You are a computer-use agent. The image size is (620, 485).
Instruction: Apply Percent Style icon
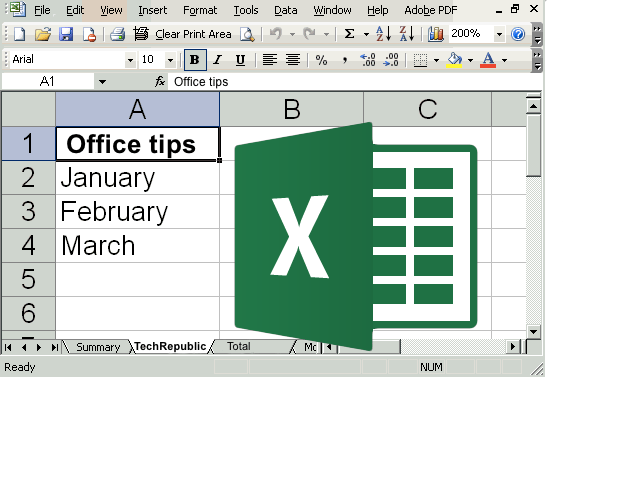click(321, 60)
